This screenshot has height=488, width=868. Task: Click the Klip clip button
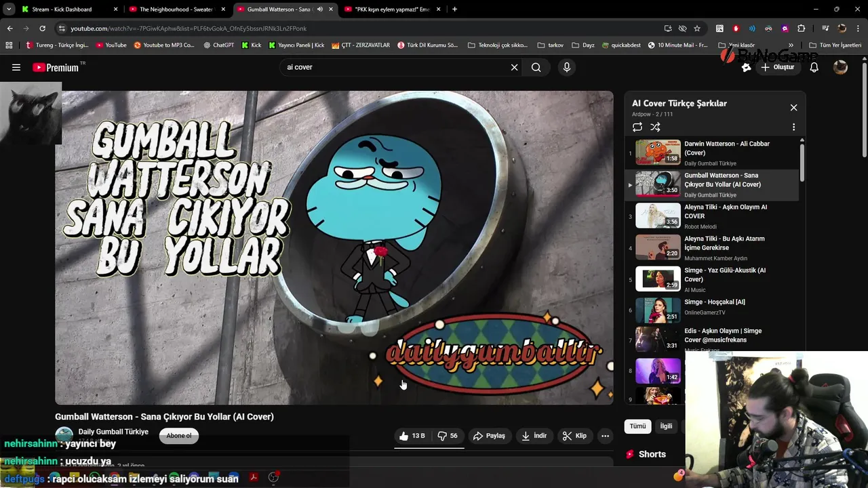coord(574,436)
